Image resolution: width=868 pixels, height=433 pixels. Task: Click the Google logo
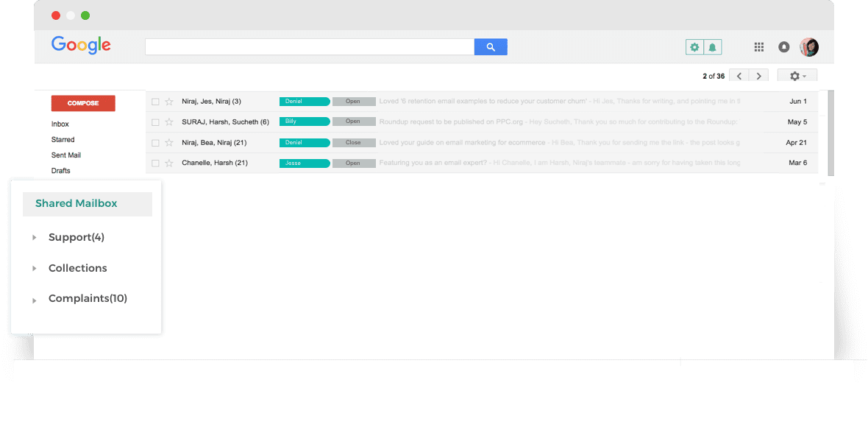(81, 46)
